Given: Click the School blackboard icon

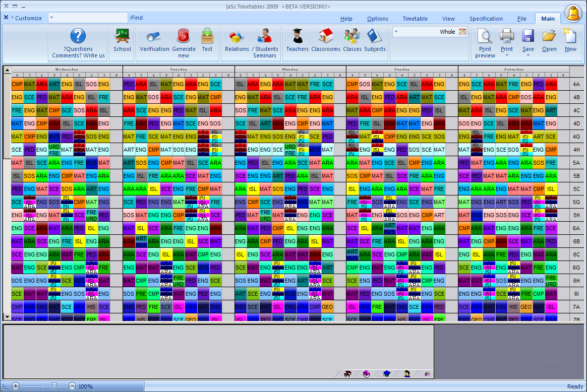Looking at the screenshot, I should 122,40.
